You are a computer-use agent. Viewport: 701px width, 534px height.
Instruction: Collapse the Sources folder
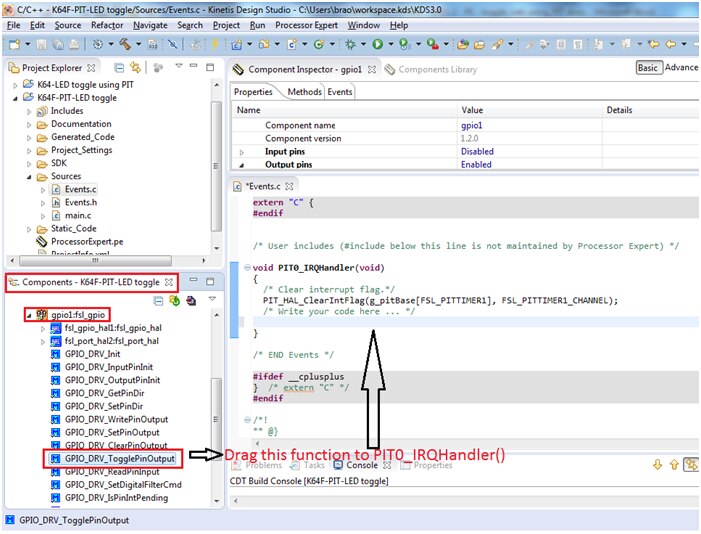pyautogui.click(x=29, y=177)
